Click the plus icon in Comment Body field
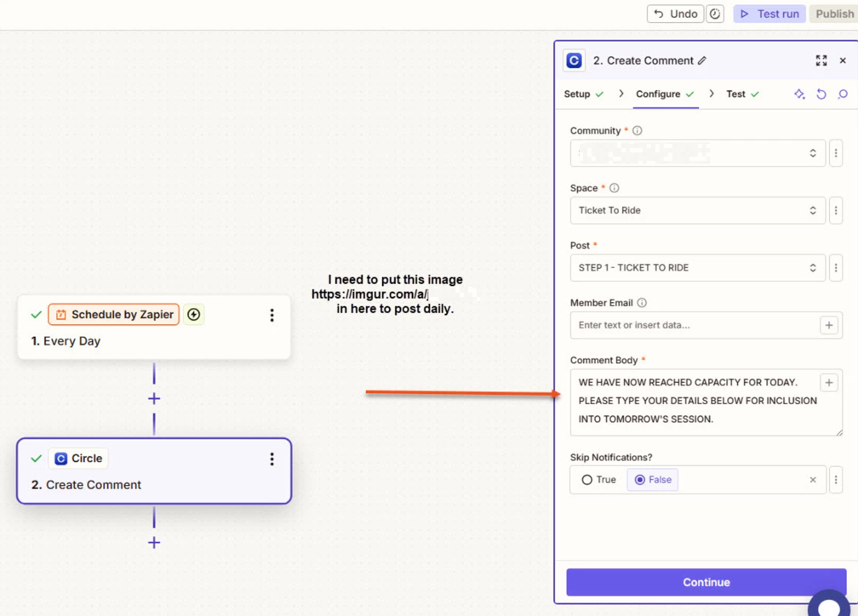The image size is (858, 616). pos(828,383)
